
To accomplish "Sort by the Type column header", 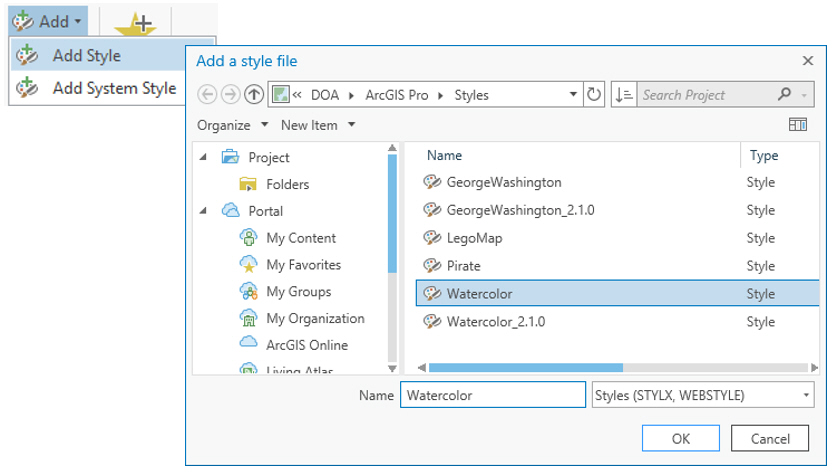I will pos(764,155).
